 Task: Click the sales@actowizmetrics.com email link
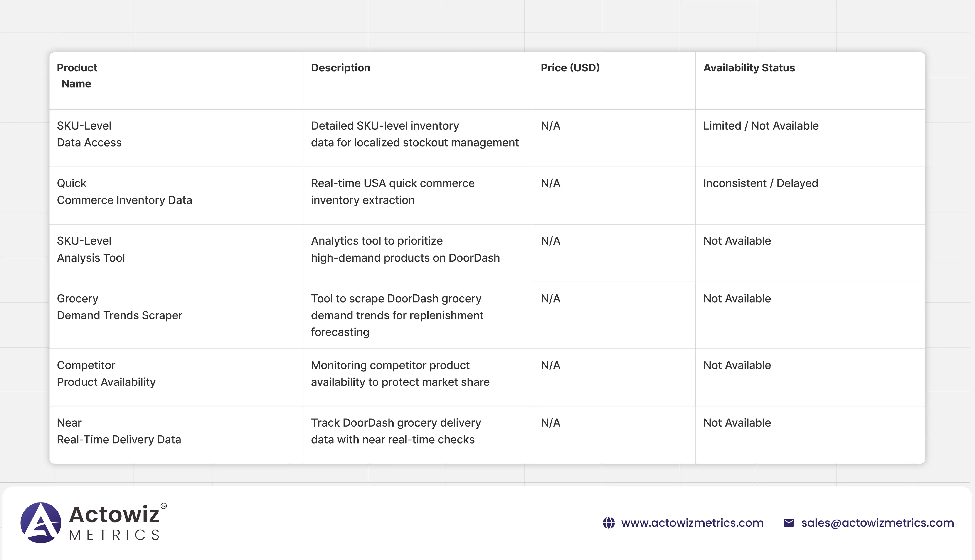tap(878, 523)
